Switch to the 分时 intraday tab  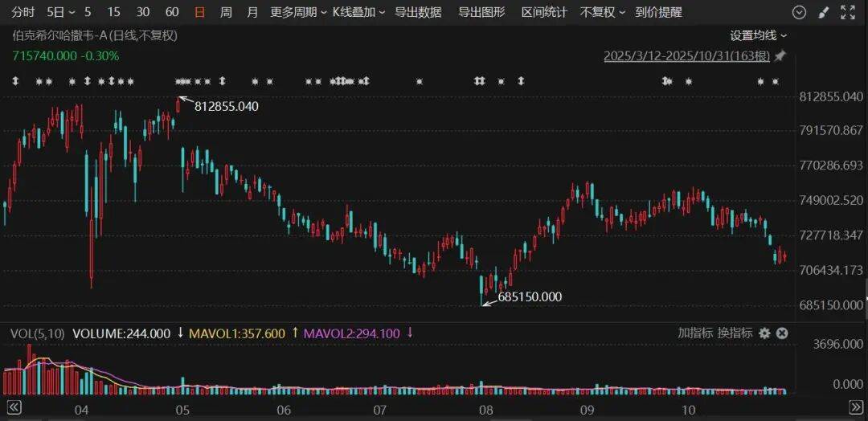[24, 12]
